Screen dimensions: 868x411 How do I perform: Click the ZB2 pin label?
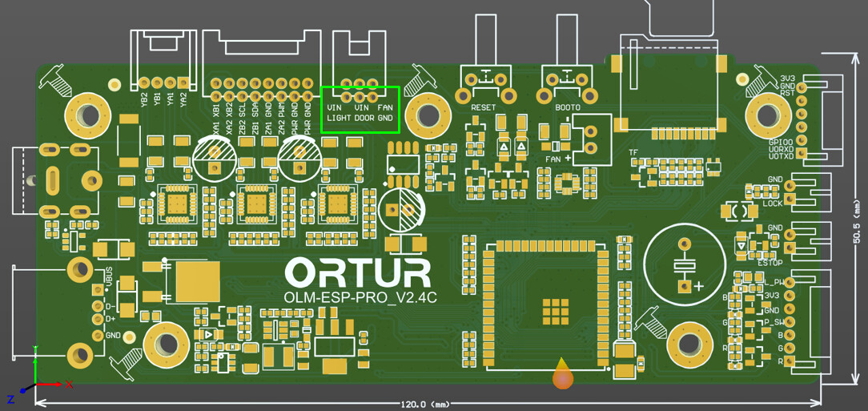coord(243,127)
